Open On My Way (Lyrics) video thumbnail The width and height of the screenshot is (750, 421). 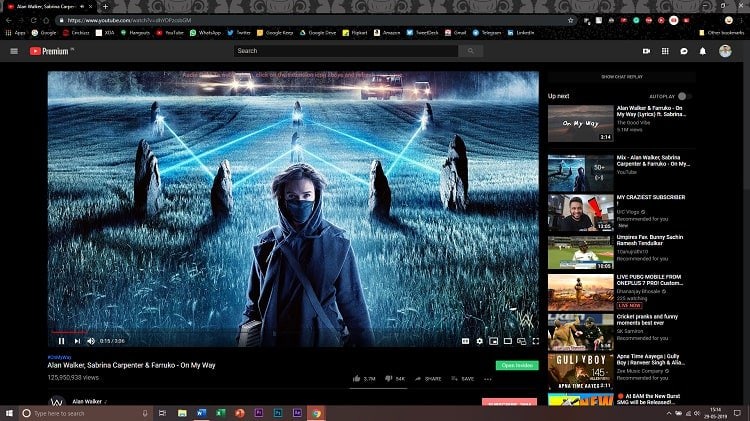pyautogui.click(x=581, y=123)
